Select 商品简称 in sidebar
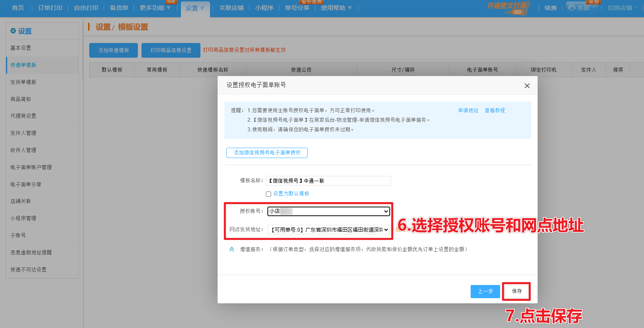This screenshot has width=644, height=328. (42, 99)
